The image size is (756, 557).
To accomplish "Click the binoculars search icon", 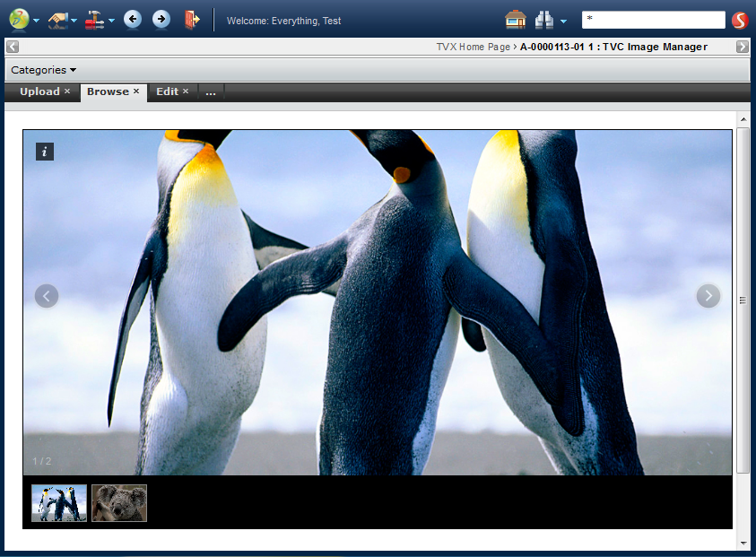I will point(544,20).
